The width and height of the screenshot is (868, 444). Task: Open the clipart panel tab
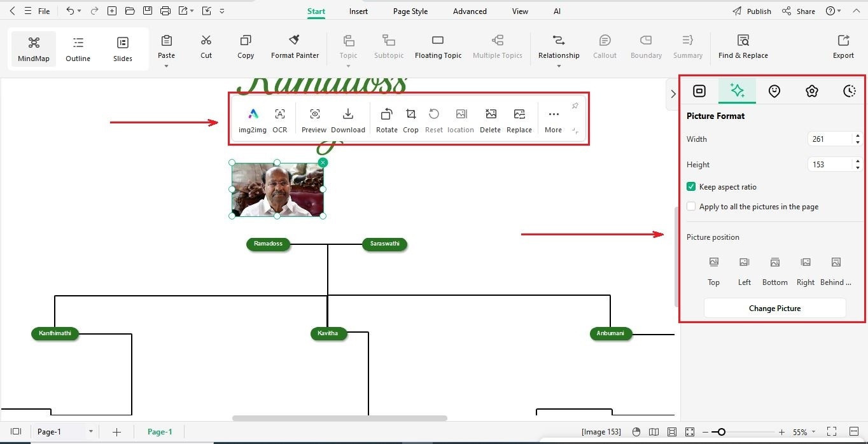click(x=811, y=91)
